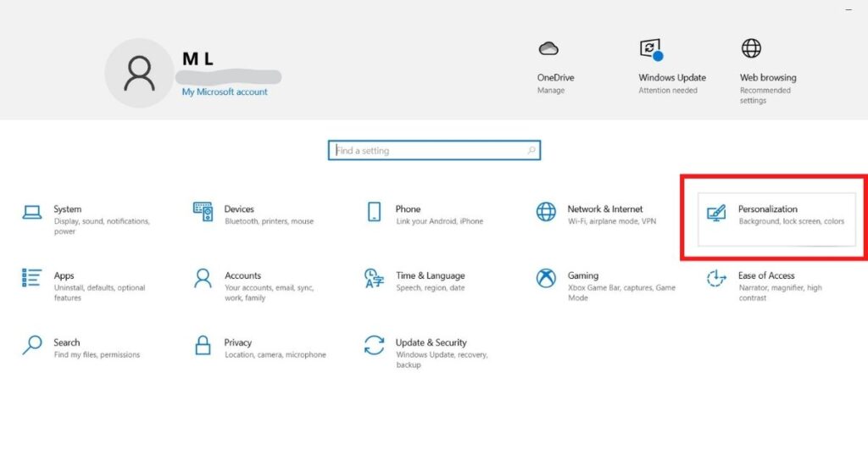This screenshot has height=456, width=868.
Task: Click 'Display, sound, notifications, power' description
Action: pyautogui.click(x=102, y=225)
